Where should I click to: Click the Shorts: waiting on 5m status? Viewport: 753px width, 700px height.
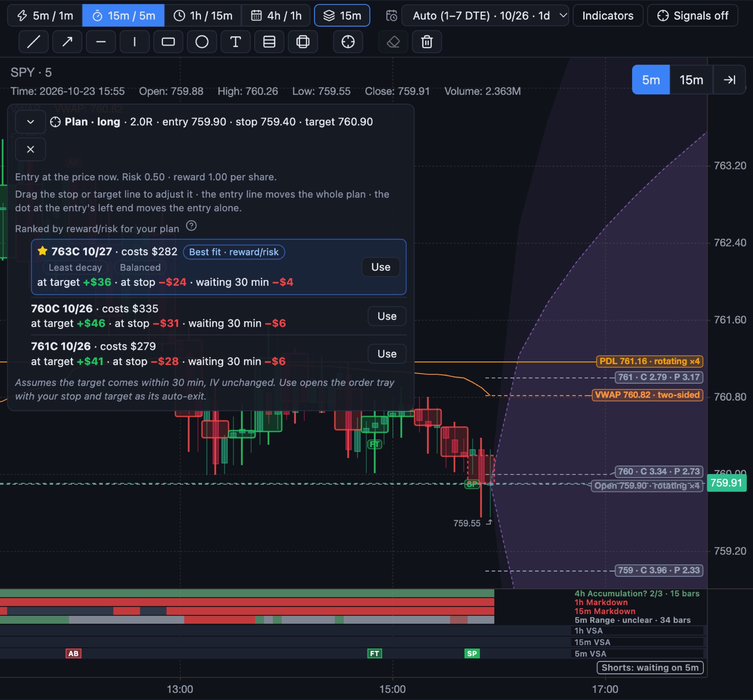click(x=650, y=668)
